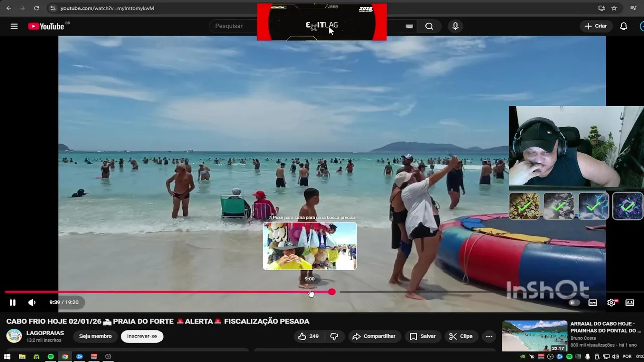Screen dimensions: 644x362
Task: Switch to Chrome in the taskbar
Action: (x=65, y=357)
